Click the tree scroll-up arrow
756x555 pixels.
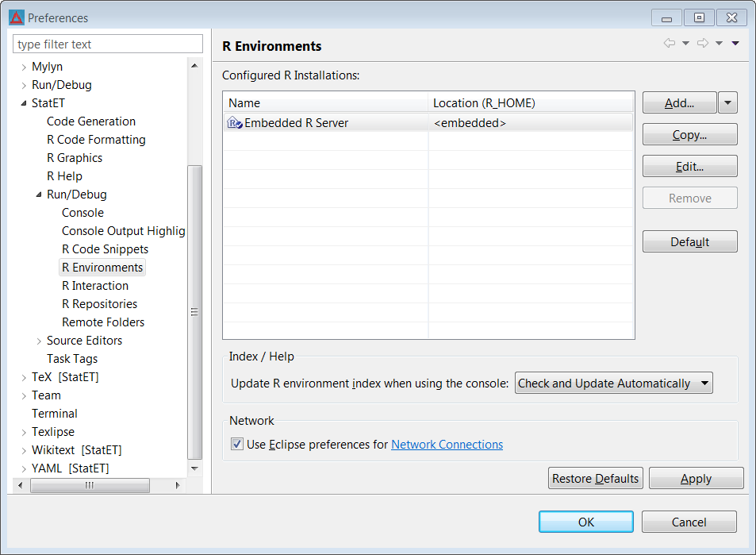(x=194, y=66)
